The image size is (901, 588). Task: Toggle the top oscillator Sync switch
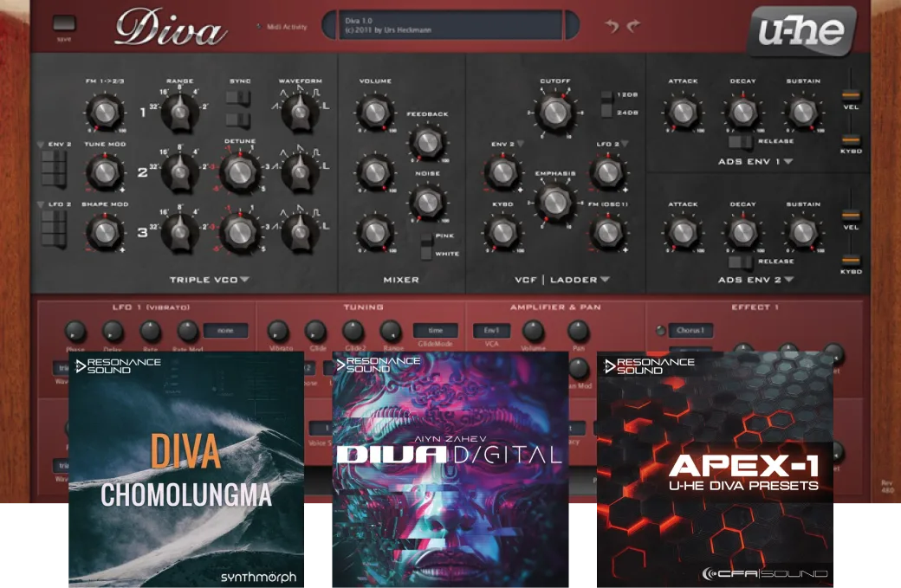pos(238,100)
